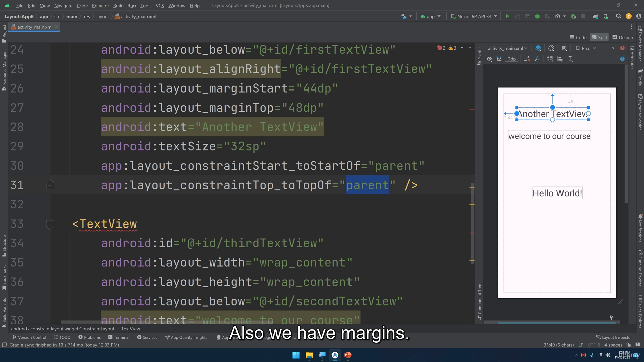Open the Nexus 6P API 33 device dropdown
The width and height of the screenshot is (644, 362).
coord(474,16)
